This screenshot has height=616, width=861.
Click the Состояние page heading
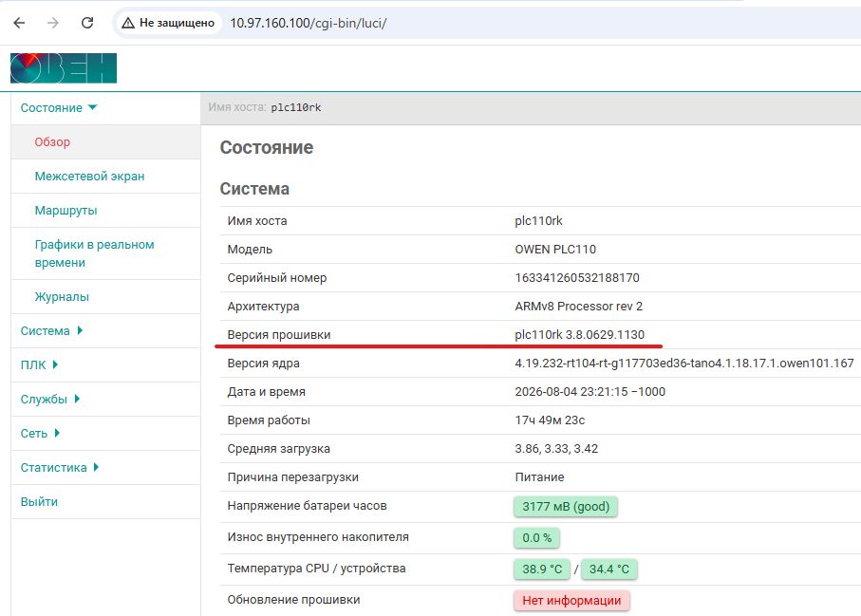267,148
